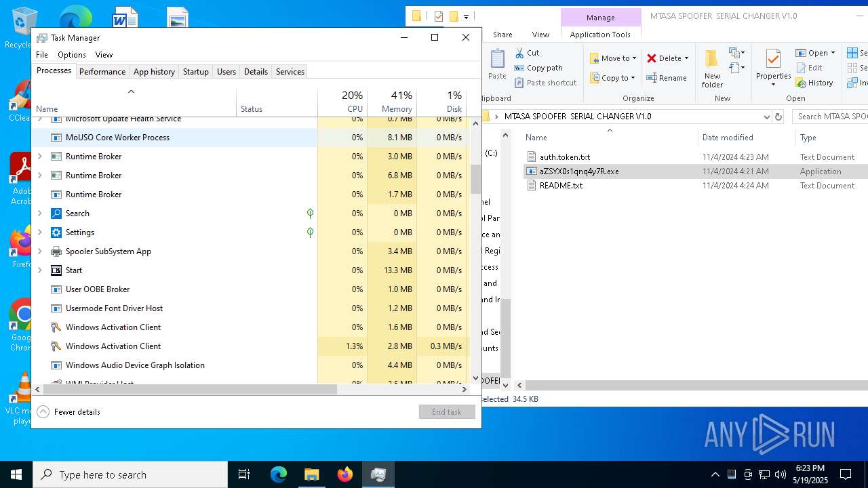Expand Spooler SubSystem App row

(39, 251)
